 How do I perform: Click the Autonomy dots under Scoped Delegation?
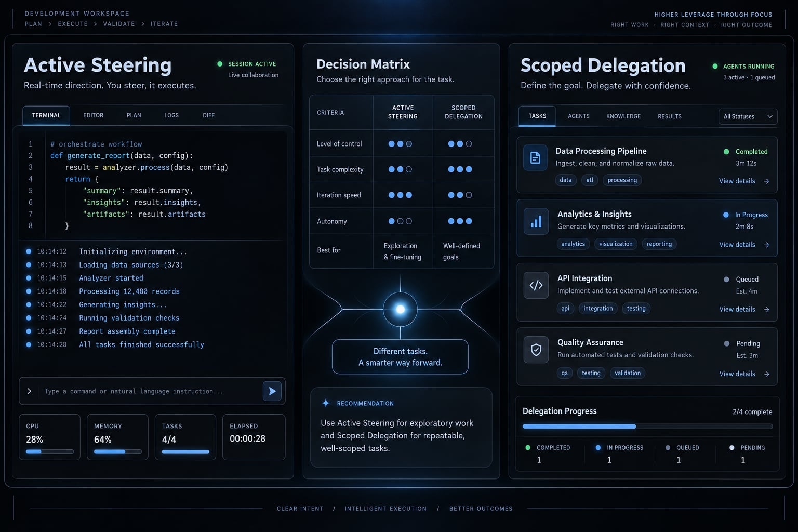tap(460, 221)
